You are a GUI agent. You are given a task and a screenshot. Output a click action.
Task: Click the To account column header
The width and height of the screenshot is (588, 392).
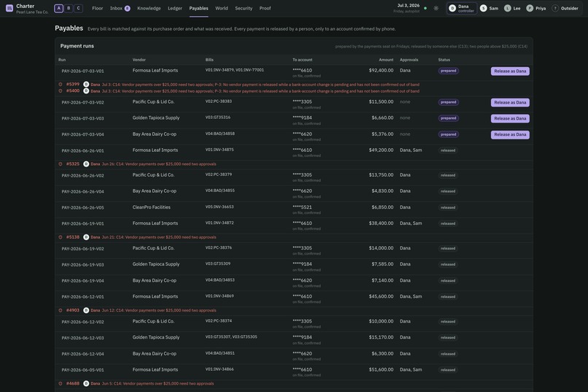coord(302,60)
